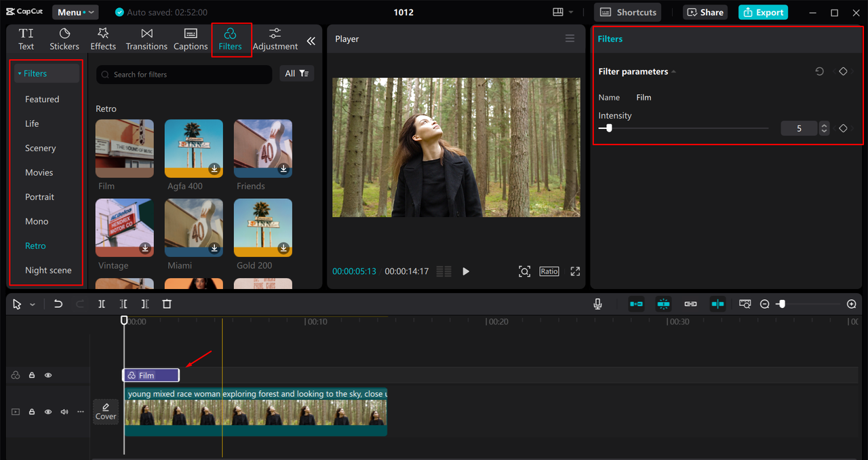Collapse the Filters category tree
This screenshot has height=460, width=868.
coord(20,73)
